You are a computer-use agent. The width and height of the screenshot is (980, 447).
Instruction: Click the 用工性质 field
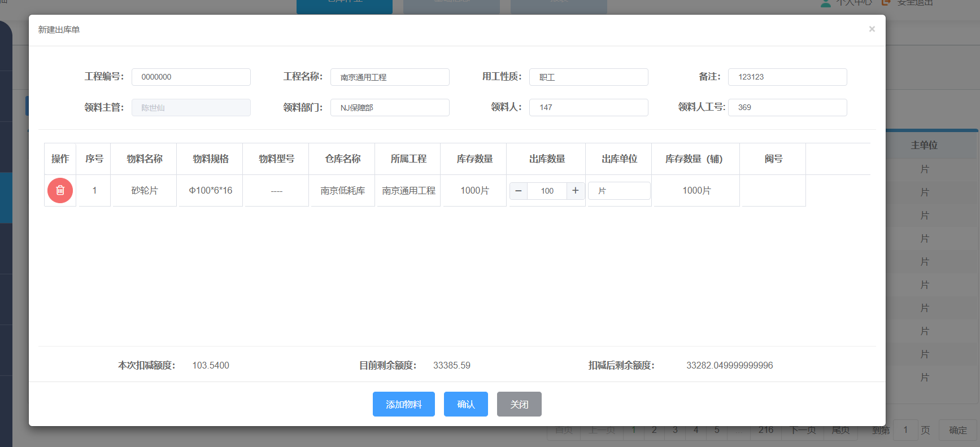tap(589, 77)
